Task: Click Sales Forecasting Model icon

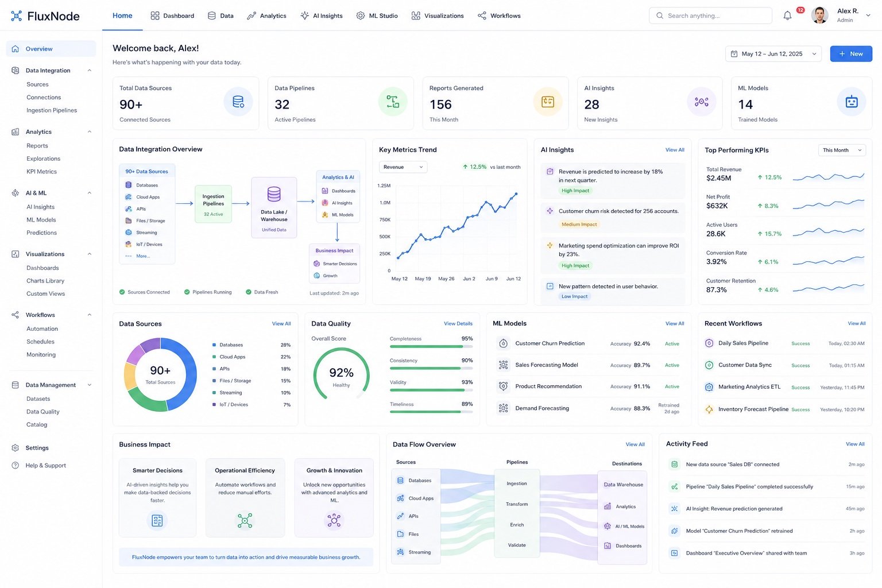Action: [x=504, y=365]
